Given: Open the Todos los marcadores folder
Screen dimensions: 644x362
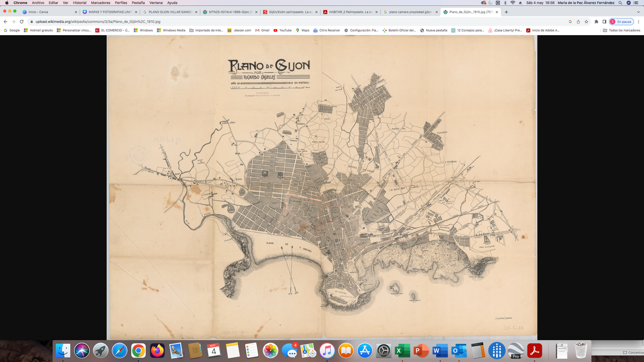Looking at the screenshot, I should coord(621,31).
